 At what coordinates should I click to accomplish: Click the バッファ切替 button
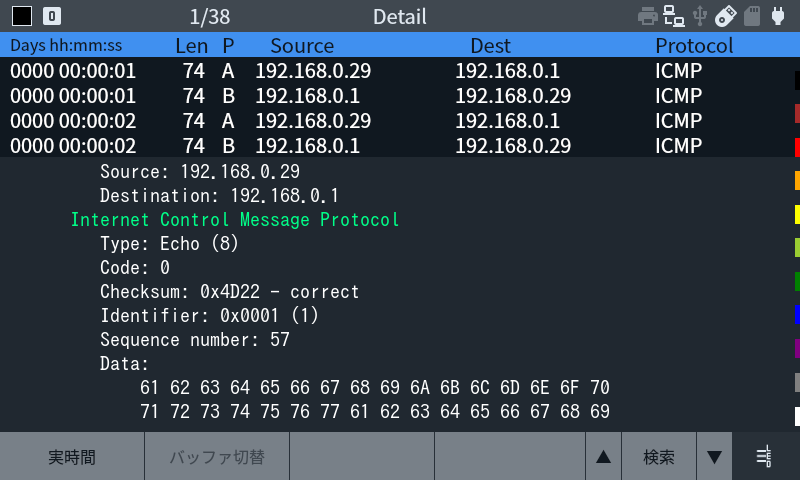(x=217, y=456)
